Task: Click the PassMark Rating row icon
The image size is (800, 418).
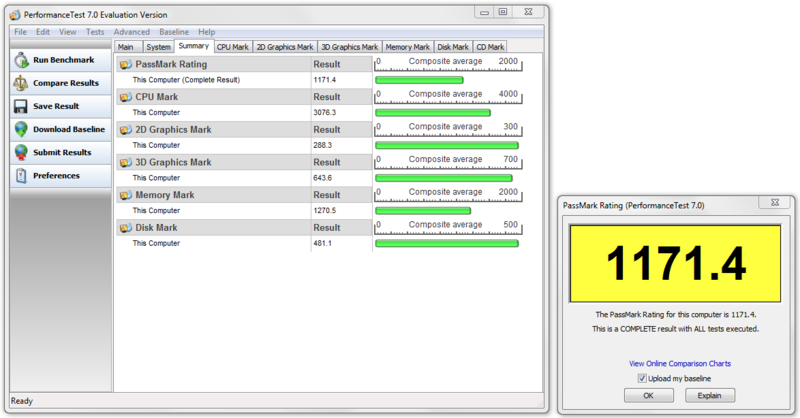Action: [126, 64]
